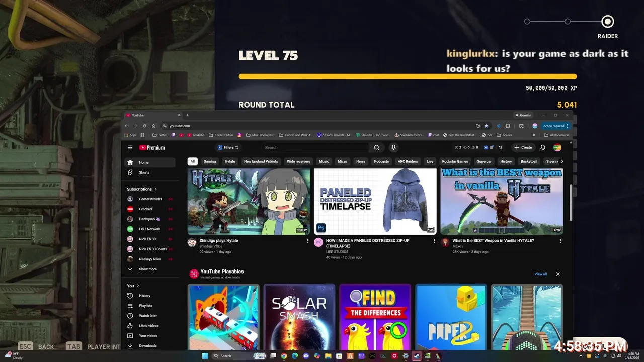
Task: Open Google Chrome taskbar icon
Action: pos(284,356)
